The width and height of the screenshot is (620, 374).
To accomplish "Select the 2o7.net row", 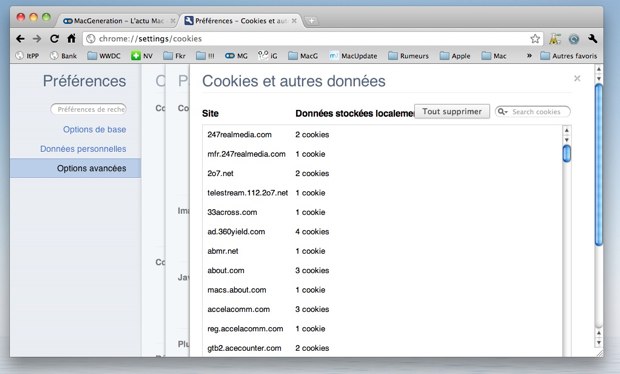I will click(382, 173).
